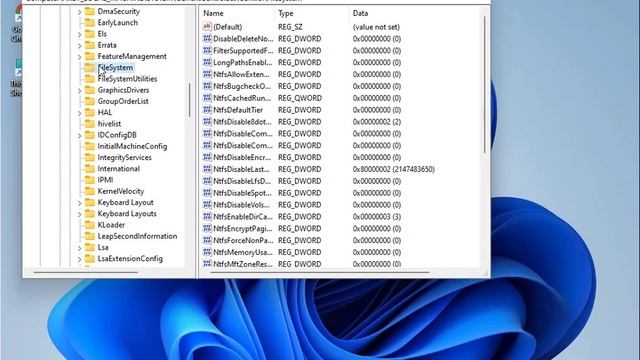Click the data 0x80000002 (2147483650)

(x=393, y=169)
